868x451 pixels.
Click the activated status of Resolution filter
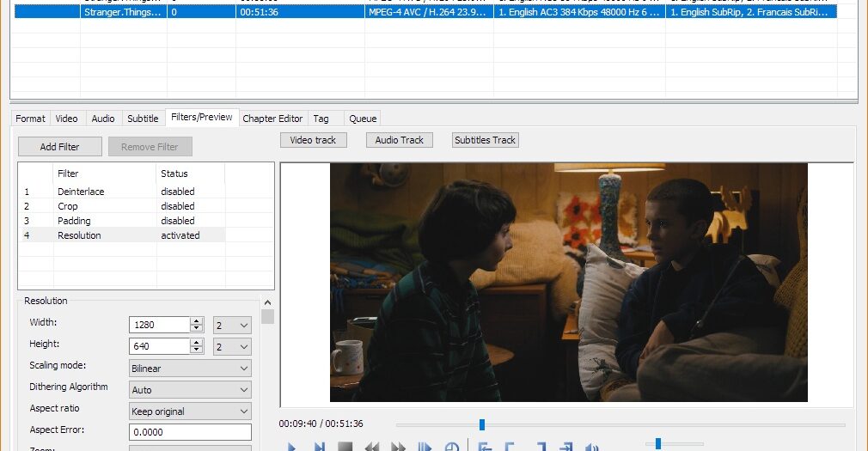click(x=180, y=235)
